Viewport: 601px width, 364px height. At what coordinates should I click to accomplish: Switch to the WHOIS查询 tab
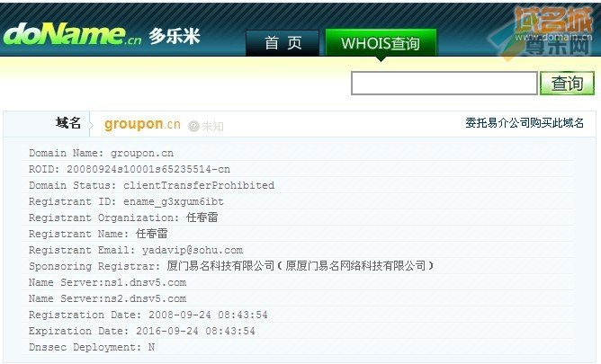pyautogui.click(x=381, y=43)
